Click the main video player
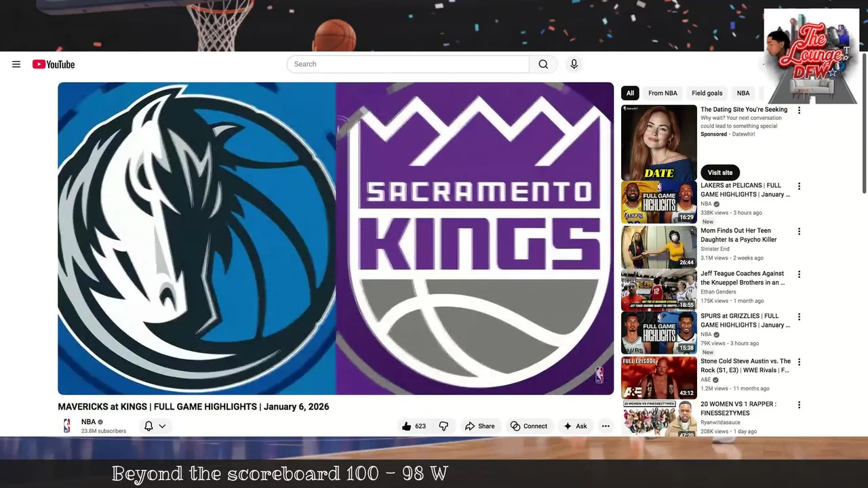The height and width of the screenshot is (488, 868). tap(336, 239)
